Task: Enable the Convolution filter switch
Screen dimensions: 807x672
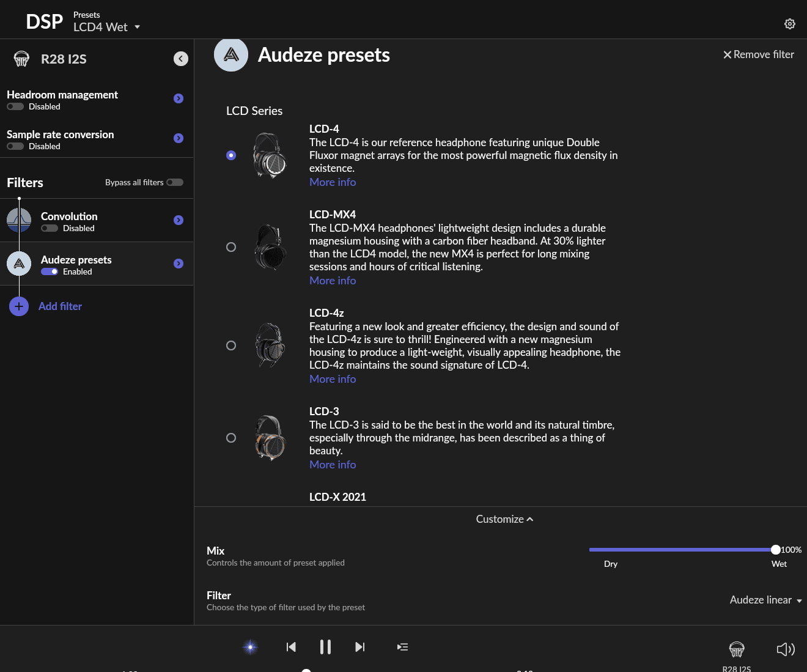Action: (50, 228)
